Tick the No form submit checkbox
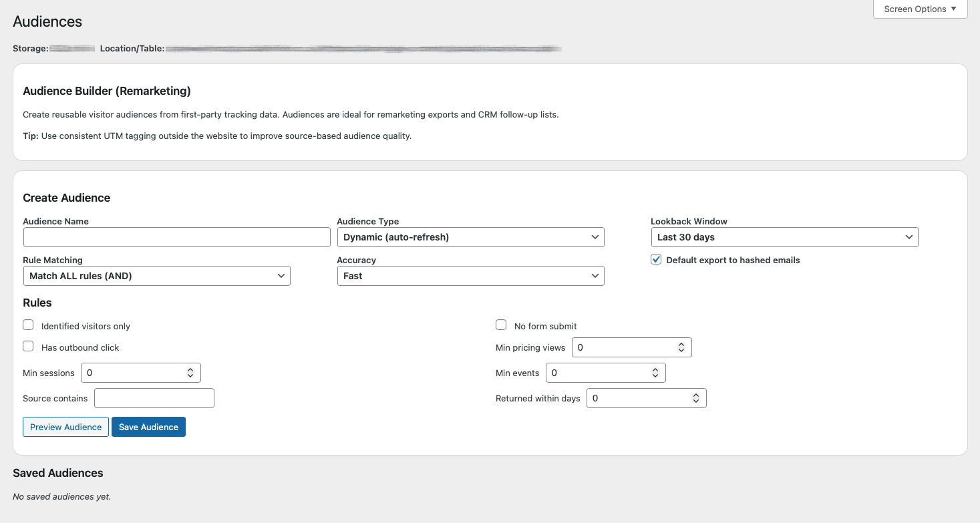 (x=501, y=325)
